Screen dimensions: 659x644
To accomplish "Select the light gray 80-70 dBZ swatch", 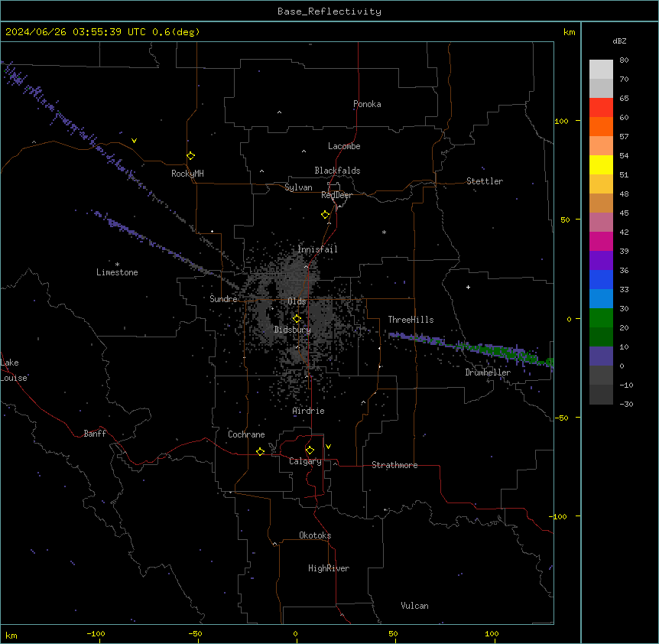I will pos(601,70).
